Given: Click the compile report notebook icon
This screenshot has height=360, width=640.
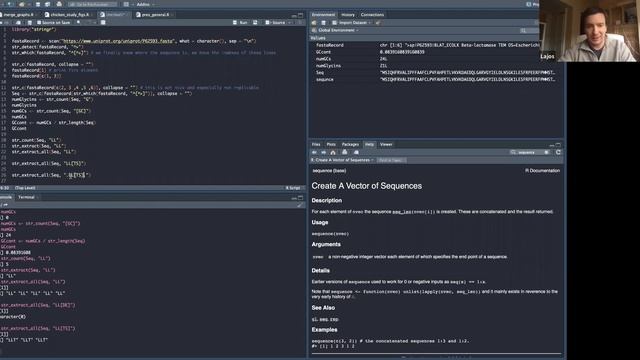Looking at the screenshot, I should point(103,22).
